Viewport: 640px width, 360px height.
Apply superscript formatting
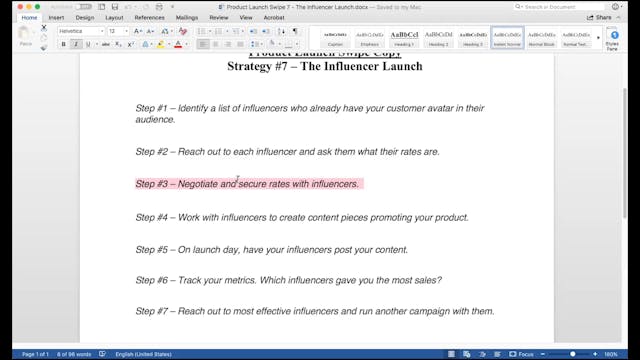(131, 44)
